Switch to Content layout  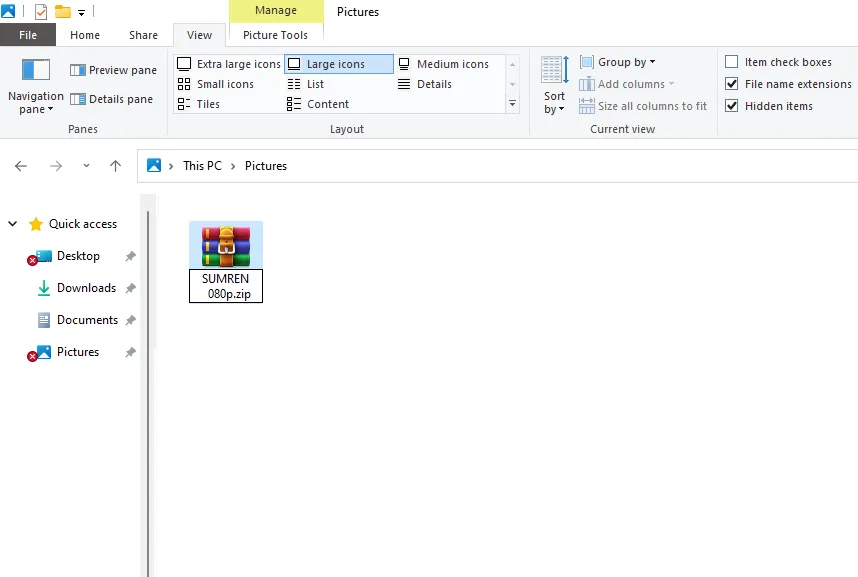coord(318,104)
